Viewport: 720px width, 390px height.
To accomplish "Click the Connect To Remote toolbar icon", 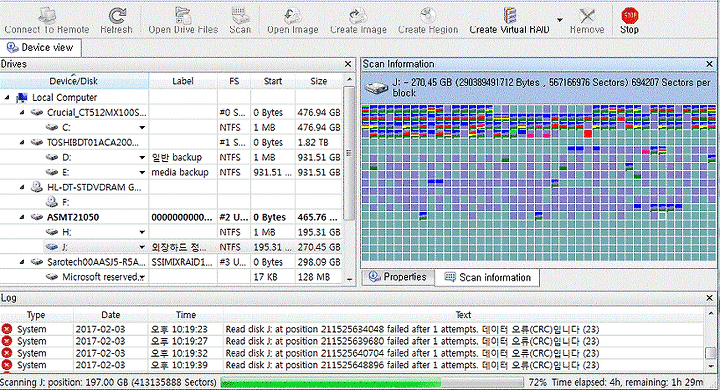I will (47, 21).
